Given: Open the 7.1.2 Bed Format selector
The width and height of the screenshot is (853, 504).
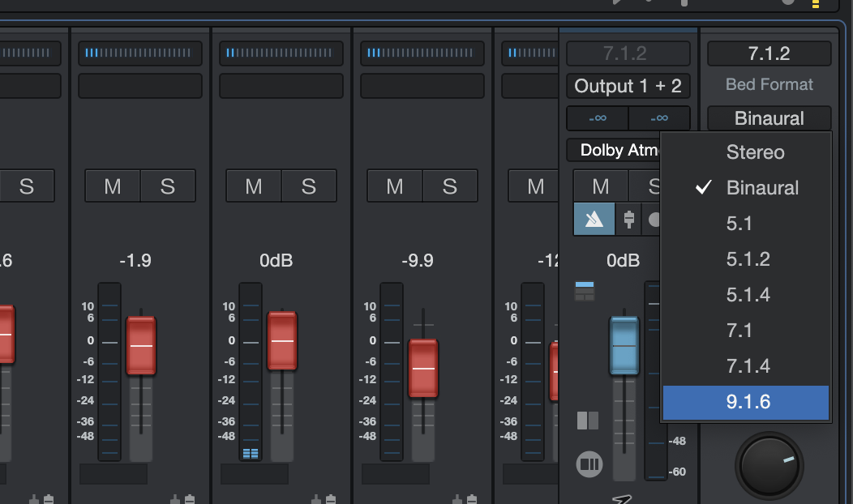Looking at the screenshot, I should [769, 53].
